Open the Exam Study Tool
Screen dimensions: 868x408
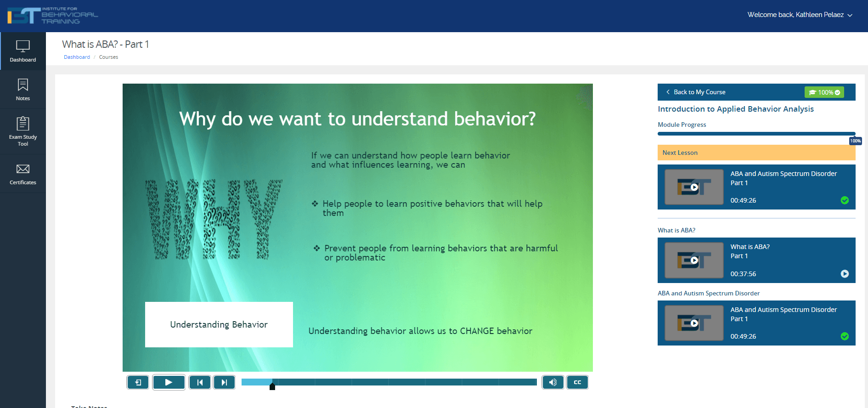23,131
